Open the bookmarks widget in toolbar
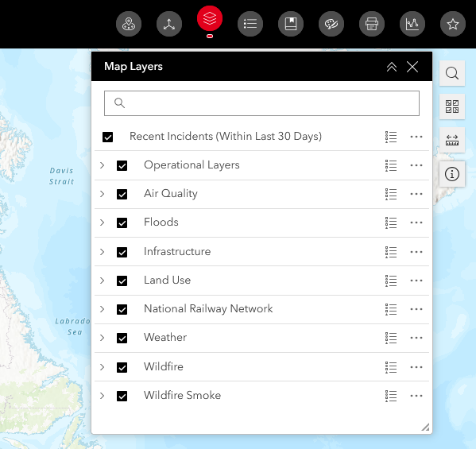Image resolution: width=476 pixels, height=449 pixels. pos(291,24)
